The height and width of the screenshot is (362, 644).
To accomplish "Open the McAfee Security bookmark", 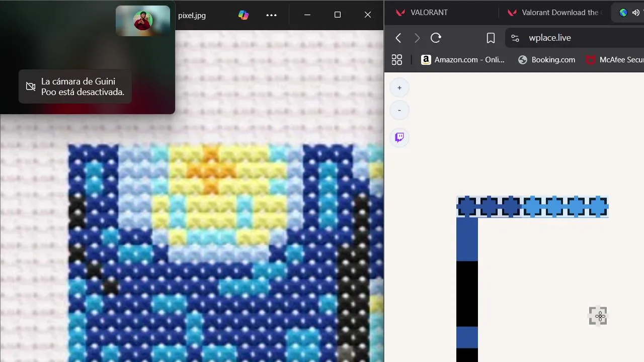I will pos(615,60).
